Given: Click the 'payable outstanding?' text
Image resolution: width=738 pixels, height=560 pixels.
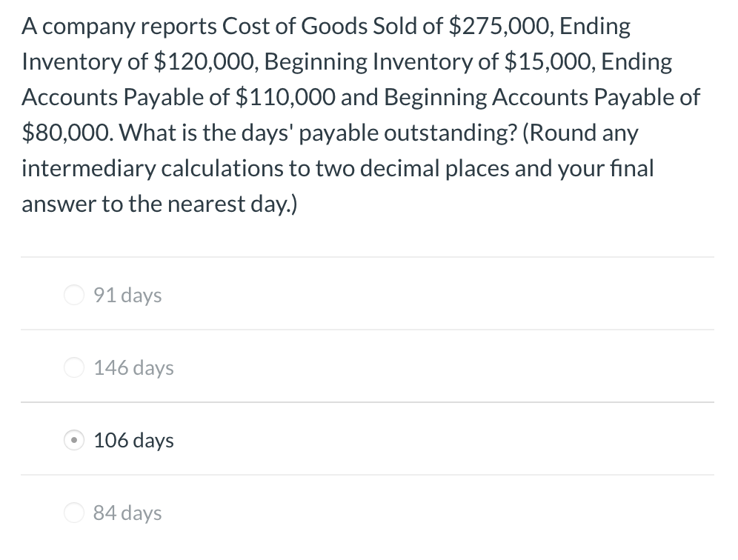Looking at the screenshot, I should point(408,133).
